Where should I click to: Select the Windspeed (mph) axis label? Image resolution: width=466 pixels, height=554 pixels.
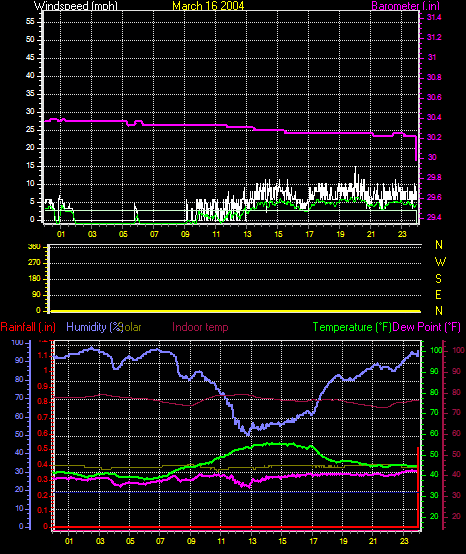pyautogui.click(x=76, y=6)
